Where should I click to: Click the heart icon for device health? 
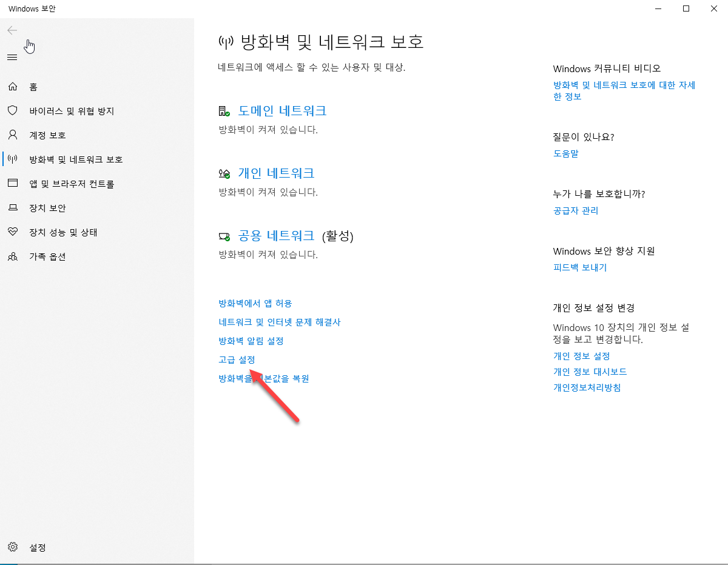[13, 232]
